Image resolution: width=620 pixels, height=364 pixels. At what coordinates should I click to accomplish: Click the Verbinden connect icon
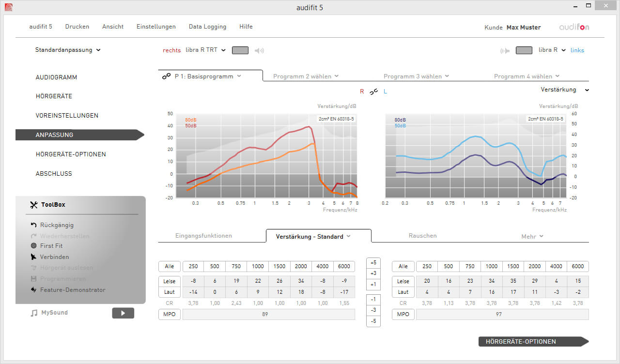[34, 257]
